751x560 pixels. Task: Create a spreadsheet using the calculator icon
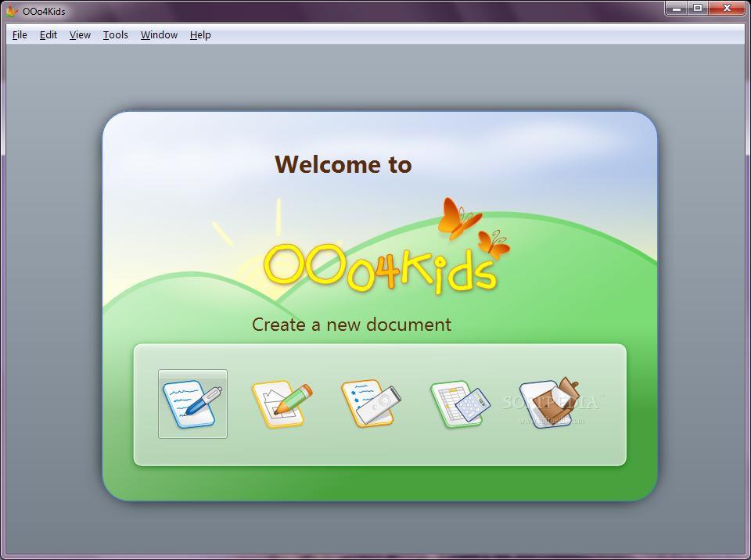460,404
